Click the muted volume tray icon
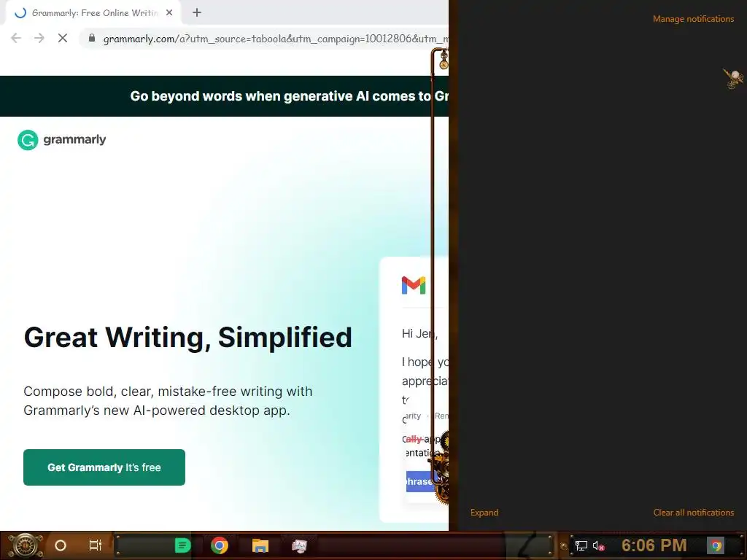The height and width of the screenshot is (560, 747). pos(598,545)
